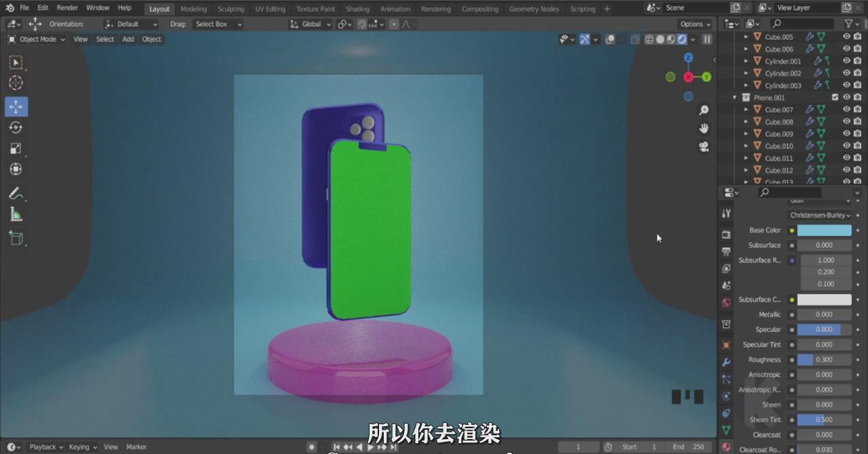Click the Base Color swatch
This screenshot has width=868, height=454.
(824, 230)
